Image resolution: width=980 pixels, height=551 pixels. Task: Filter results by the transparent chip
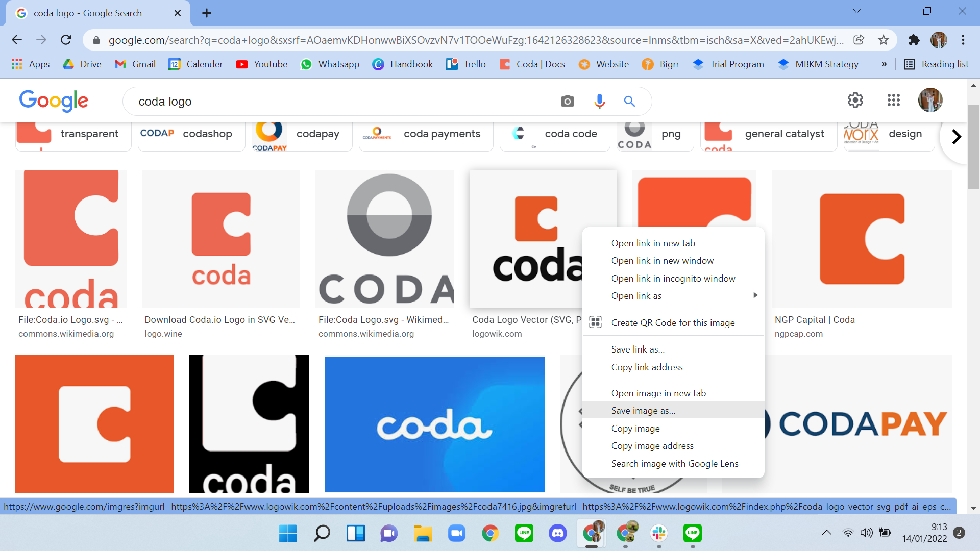pos(73,136)
